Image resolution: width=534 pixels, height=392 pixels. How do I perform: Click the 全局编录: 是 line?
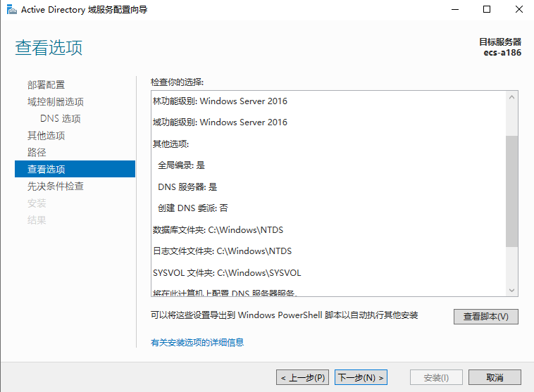181,165
